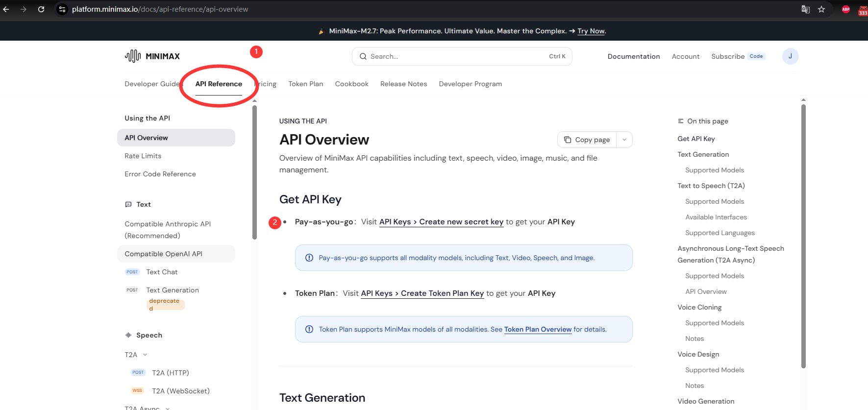Viewport: 868px width, 410px height.
Task: Open the Subscribe link in header
Action: point(728,56)
